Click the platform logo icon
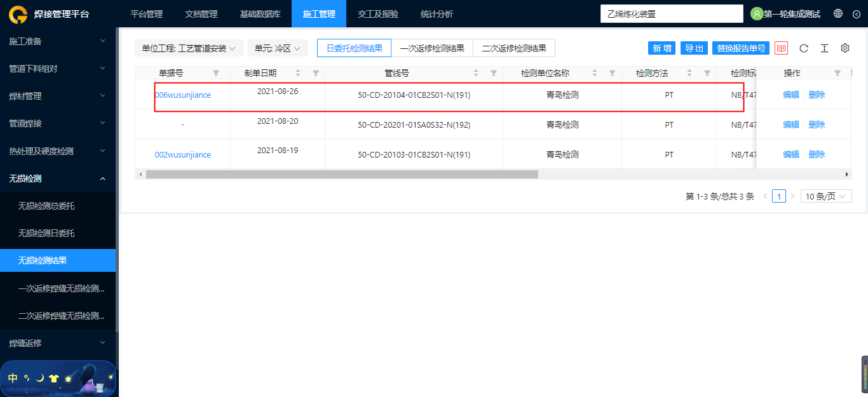This screenshot has width=868, height=397. tap(18, 14)
